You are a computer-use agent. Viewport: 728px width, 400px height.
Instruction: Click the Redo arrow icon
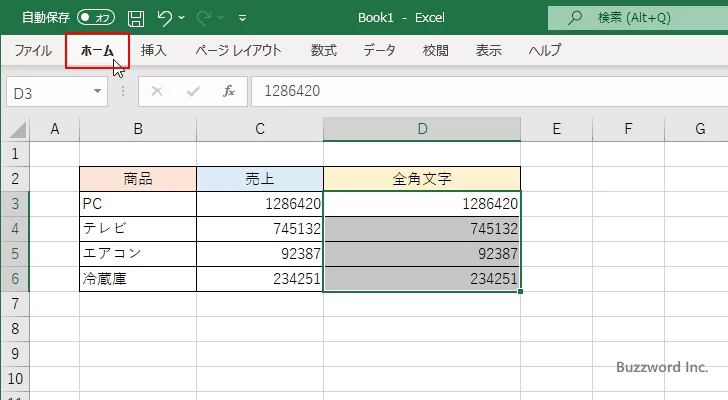pyautogui.click(x=203, y=18)
